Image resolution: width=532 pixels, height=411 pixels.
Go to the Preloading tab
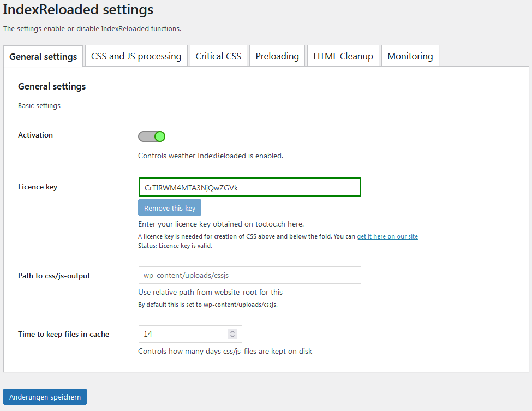[277, 56]
